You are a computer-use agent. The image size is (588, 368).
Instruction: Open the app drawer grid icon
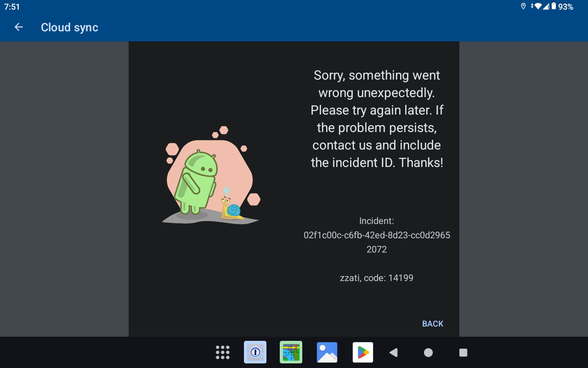click(x=223, y=352)
